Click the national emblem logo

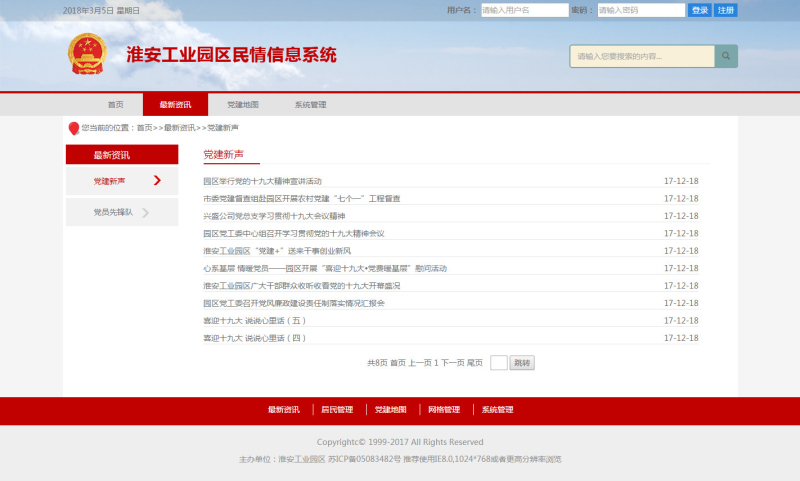(x=86, y=54)
